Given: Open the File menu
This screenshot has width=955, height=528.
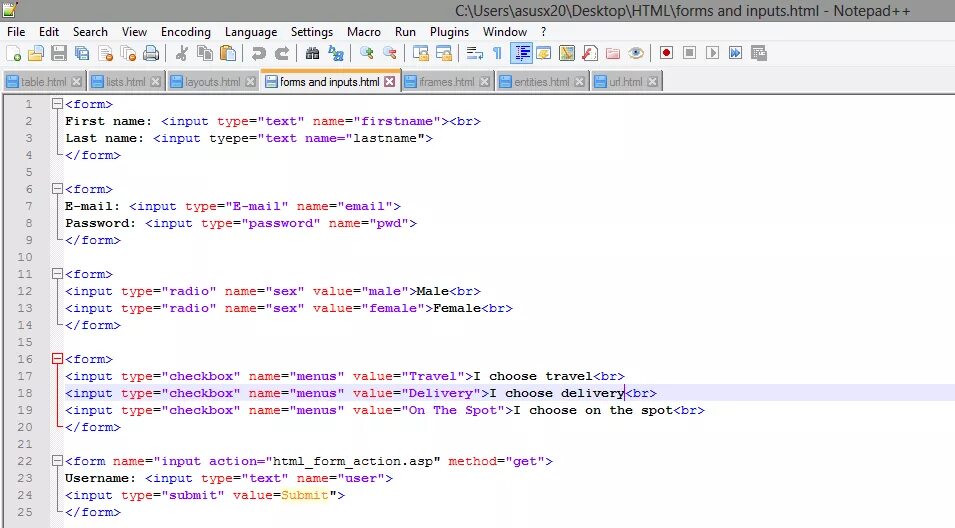Looking at the screenshot, I should 16,32.
